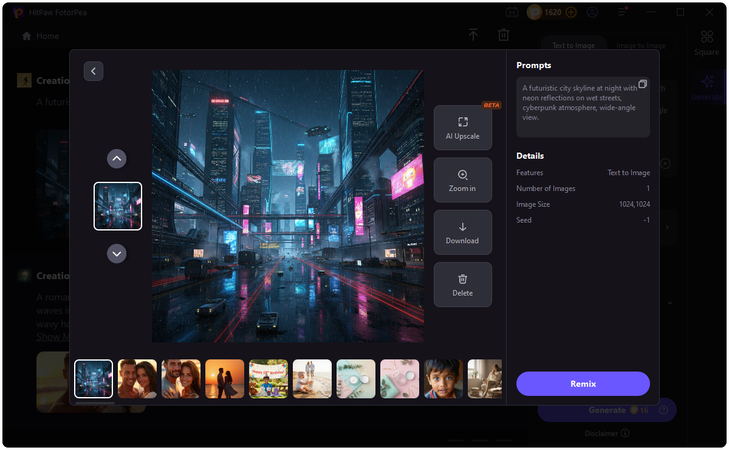Show next image with down chevron
The image size is (729, 450).
(x=117, y=254)
